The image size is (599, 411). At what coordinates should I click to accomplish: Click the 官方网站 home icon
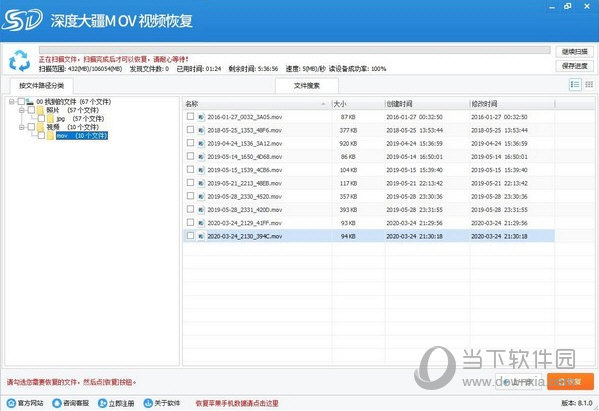tap(11, 403)
